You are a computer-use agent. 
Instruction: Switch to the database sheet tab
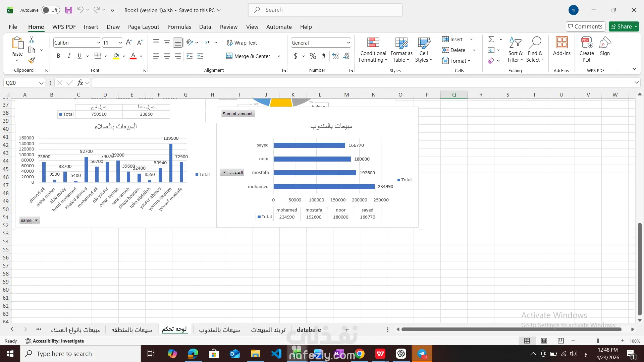[x=309, y=330]
